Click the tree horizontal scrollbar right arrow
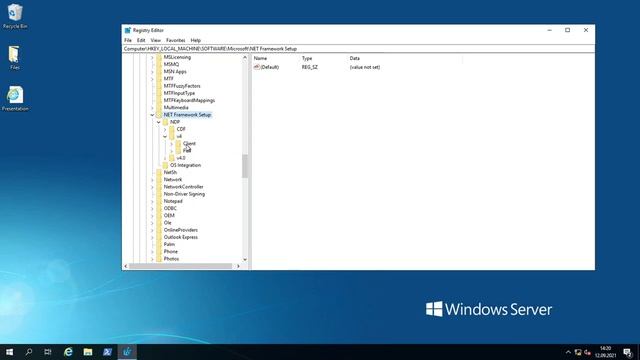Image resolution: width=640 pixels, height=360 pixels. tap(238, 266)
